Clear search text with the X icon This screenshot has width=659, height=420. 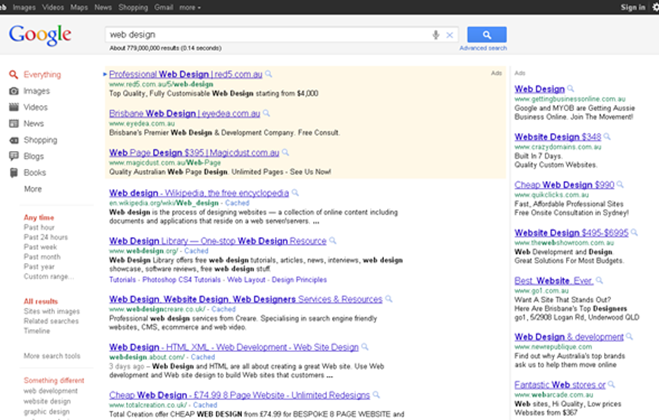(450, 35)
